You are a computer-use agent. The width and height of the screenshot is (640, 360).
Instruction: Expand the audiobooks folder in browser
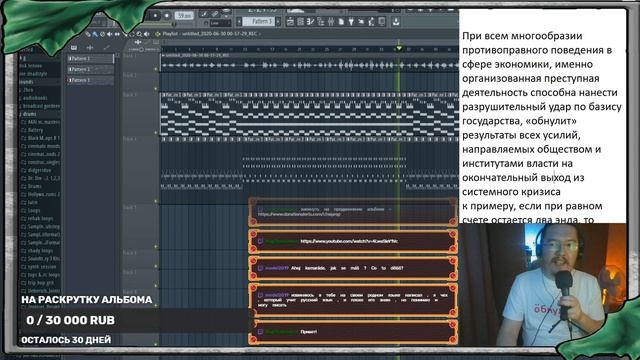point(35,98)
